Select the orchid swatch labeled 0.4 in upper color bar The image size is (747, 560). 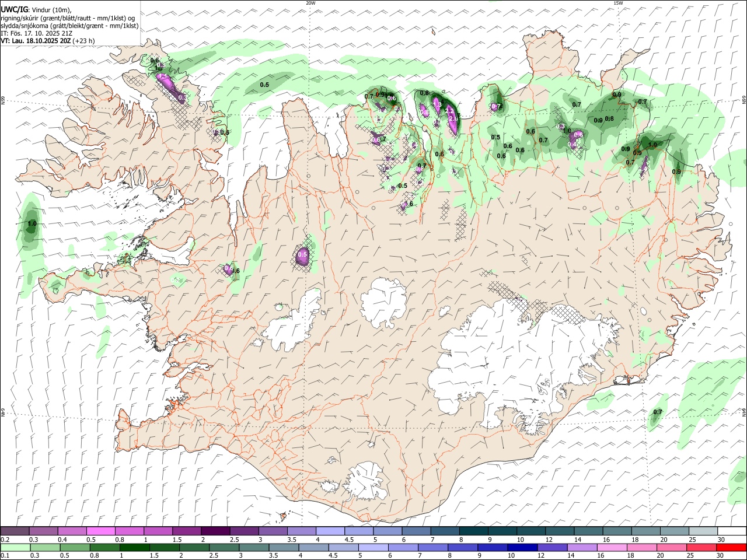(x=72, y=531)
